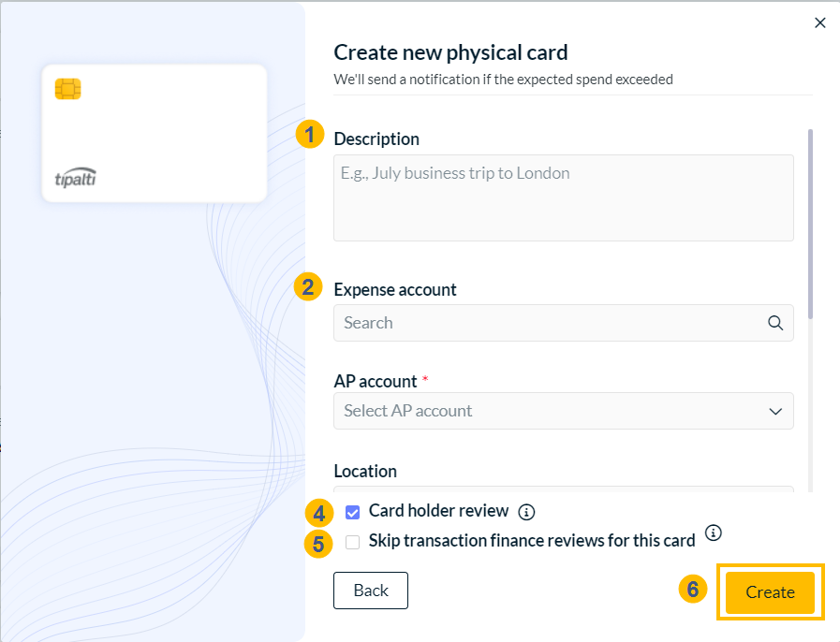Uncheck the Card holder review checkbox

pos(352,513)
